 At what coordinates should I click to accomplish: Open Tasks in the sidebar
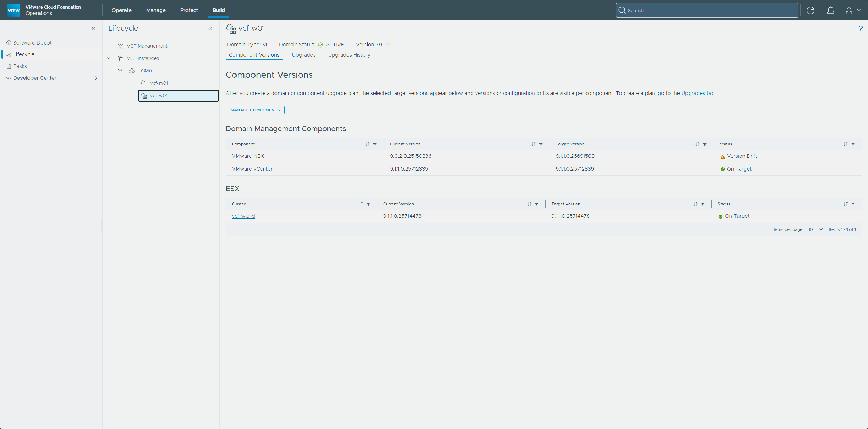coord(20,66)
